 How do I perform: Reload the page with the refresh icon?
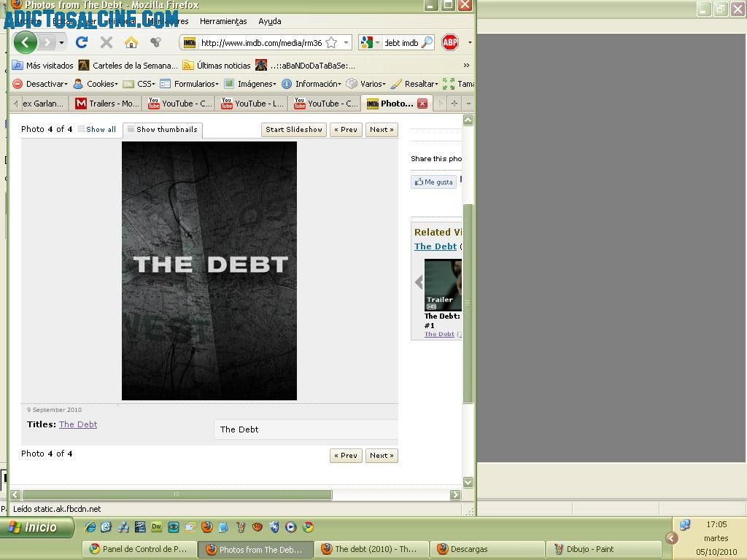pyautogui.click(x=82, y=43)
